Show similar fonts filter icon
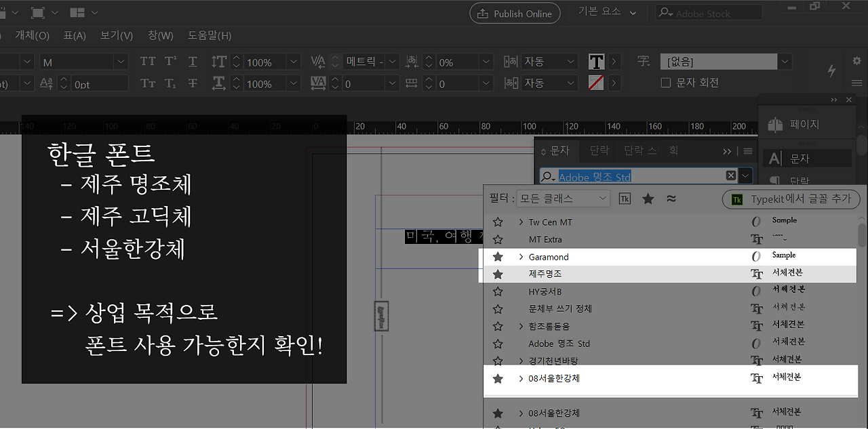This screenshot has width=868, height=429. pos(671,199)
